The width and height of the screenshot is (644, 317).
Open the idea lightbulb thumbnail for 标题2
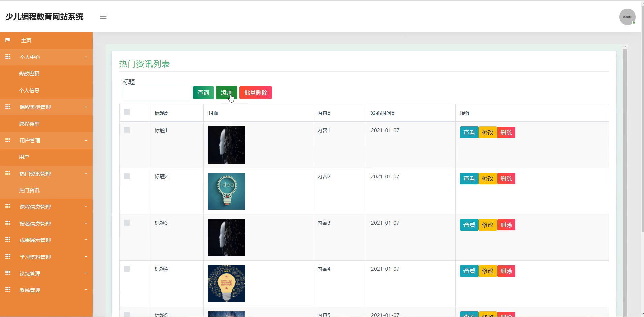227,191
